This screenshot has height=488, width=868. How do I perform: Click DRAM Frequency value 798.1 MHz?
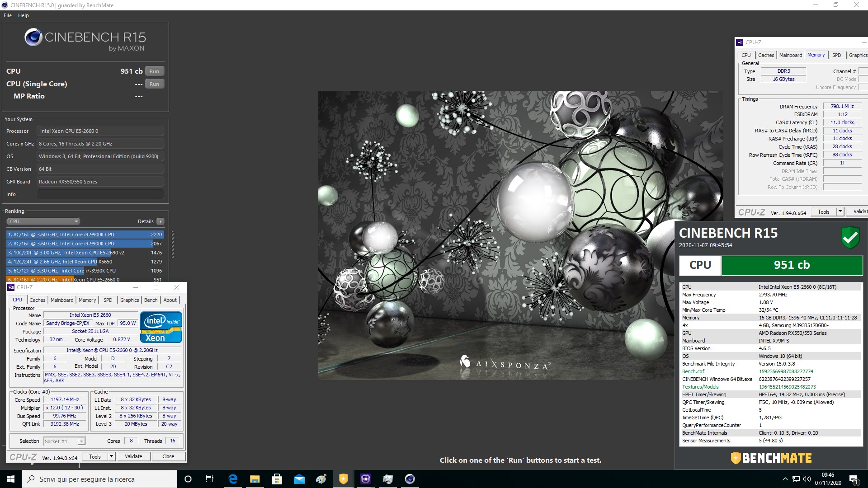tap(842, 107)
